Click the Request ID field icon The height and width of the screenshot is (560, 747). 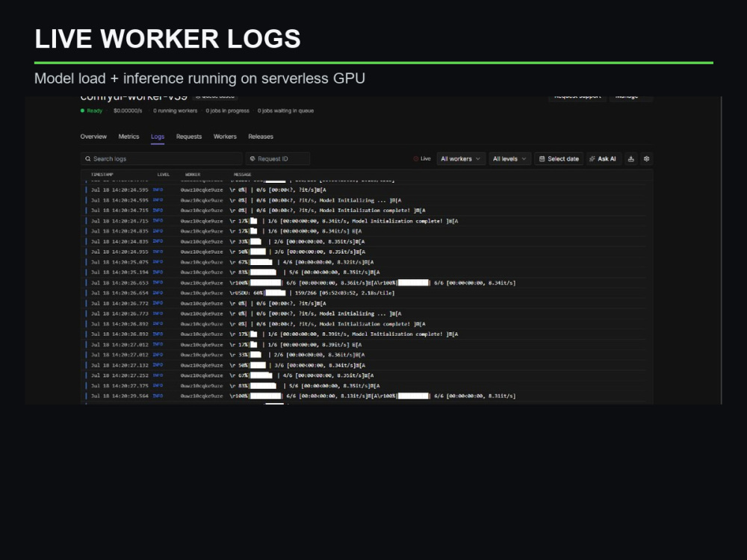click(252, 159)
